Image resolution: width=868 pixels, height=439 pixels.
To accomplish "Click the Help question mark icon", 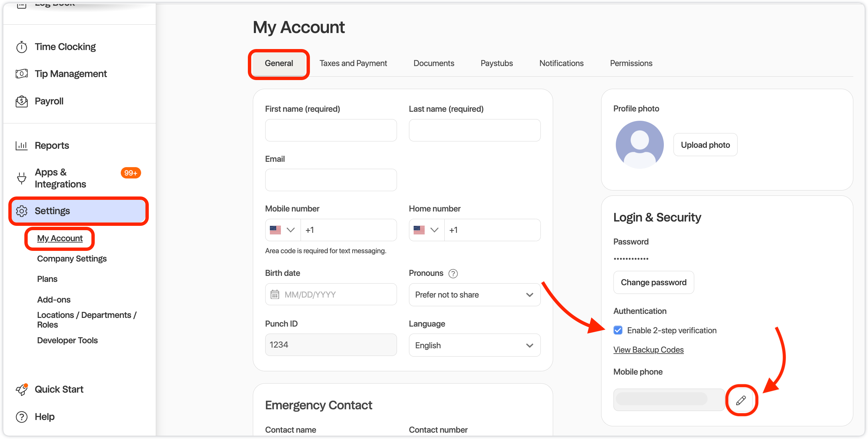I will [22, 417].
